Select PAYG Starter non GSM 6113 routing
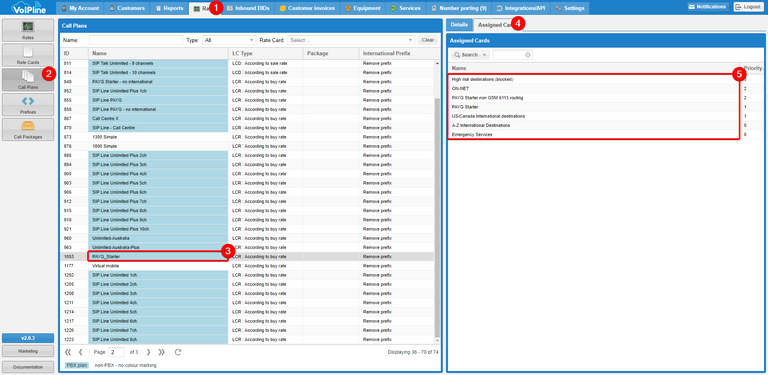Image resolution: width=768 pixels, height=375 pixels. click(606, 98)
